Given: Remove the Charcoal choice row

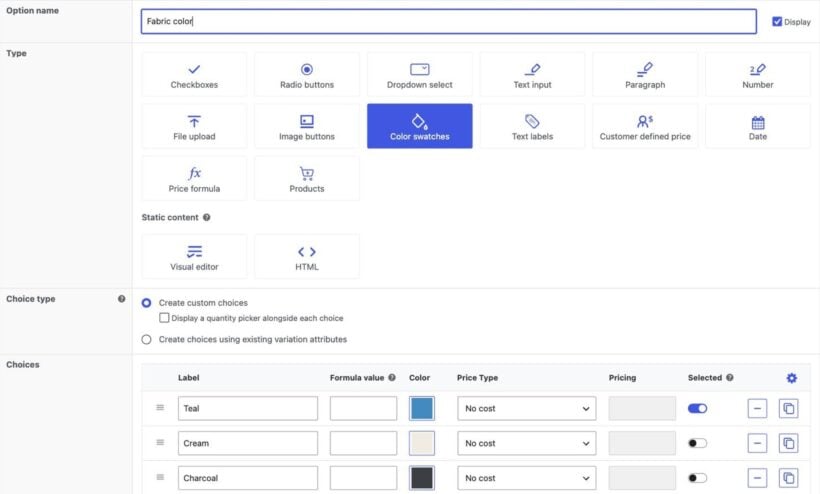Looking at the screenshot, I should click(757, 478).
